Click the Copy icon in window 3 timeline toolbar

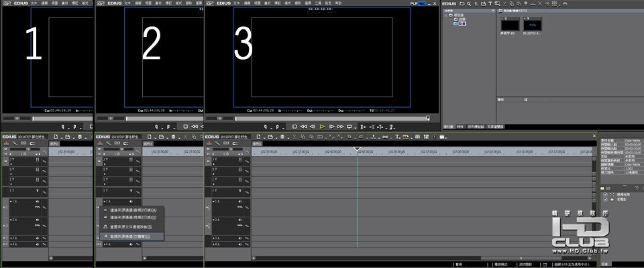click(303, 137)
